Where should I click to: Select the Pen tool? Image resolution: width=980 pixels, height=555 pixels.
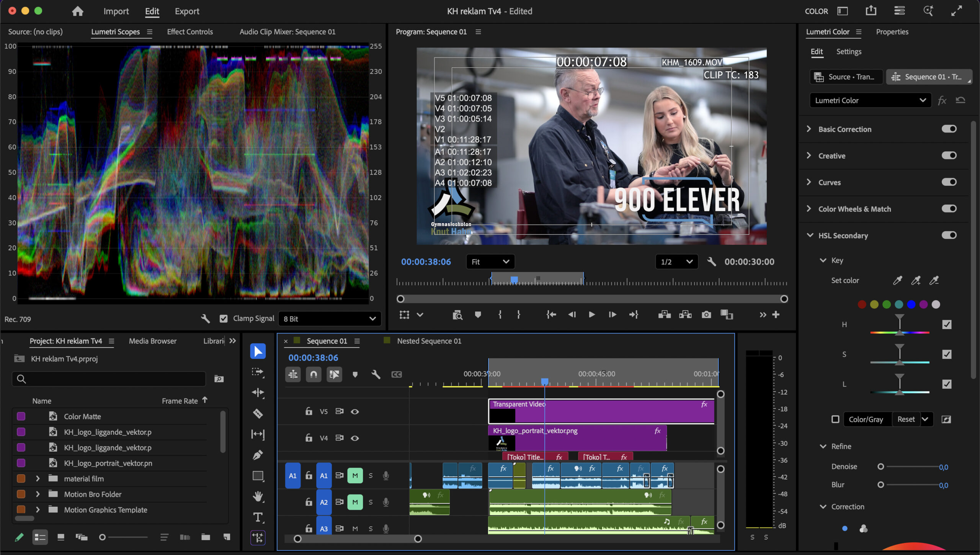258,455
